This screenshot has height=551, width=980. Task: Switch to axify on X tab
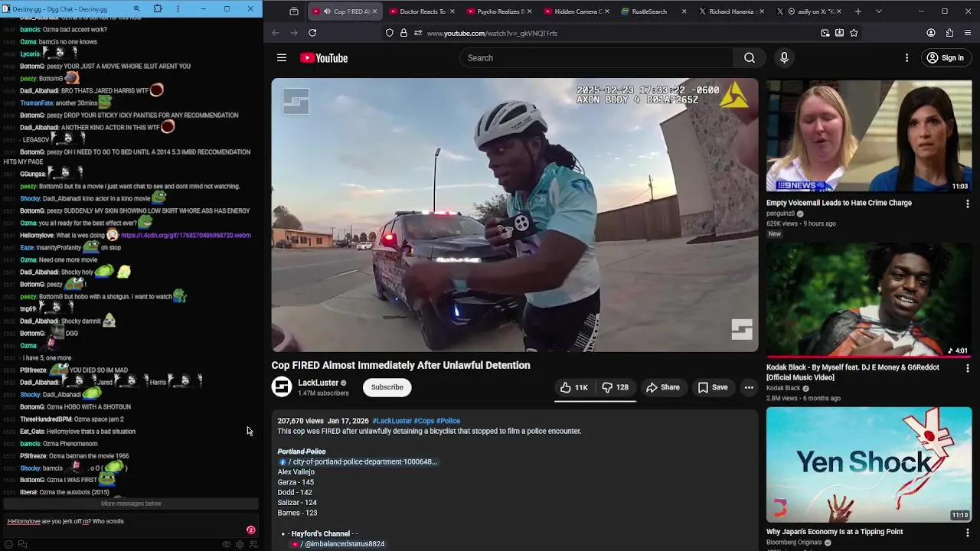pyautogui.click(x=808, y=11)
